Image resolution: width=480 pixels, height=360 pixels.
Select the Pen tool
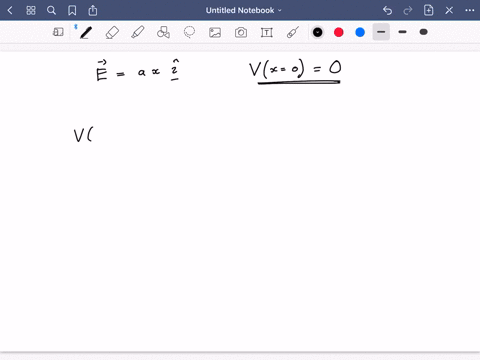pos(86,32)
